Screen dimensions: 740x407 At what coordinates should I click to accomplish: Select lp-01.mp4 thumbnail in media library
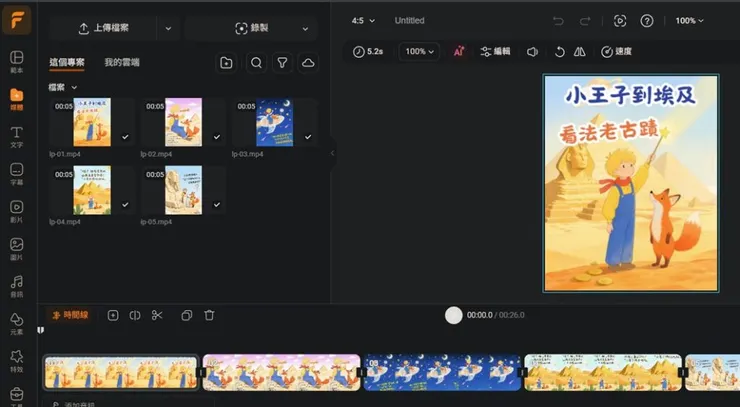click(92, 122)
